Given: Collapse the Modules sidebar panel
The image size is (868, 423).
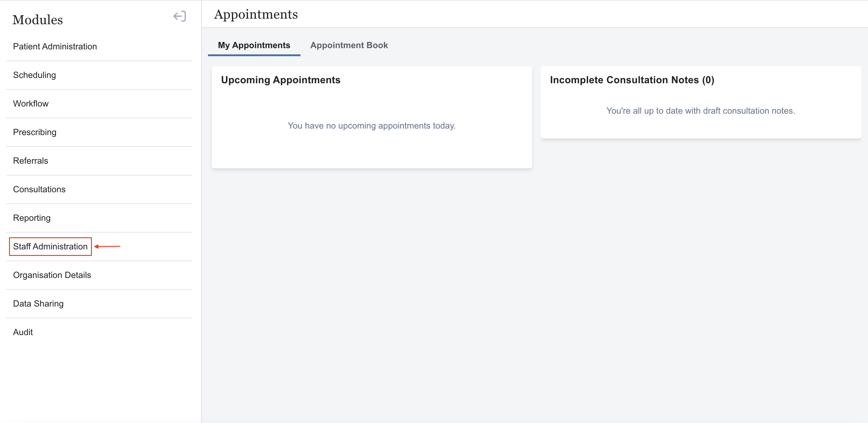Looking at the screenshot, I should pyautogui.click(x=180, y=16).
